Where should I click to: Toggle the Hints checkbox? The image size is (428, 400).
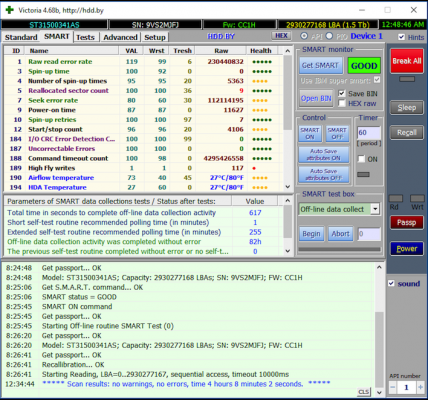pos(402,37)
